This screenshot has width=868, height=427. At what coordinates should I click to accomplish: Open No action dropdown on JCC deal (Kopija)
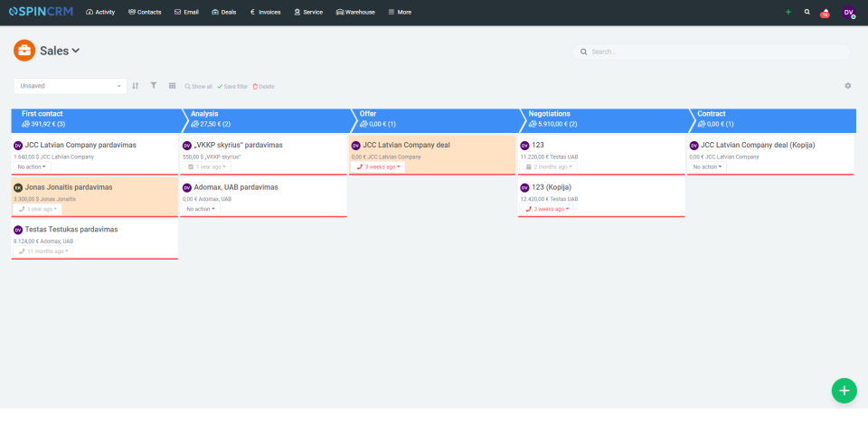pos(707,166)
